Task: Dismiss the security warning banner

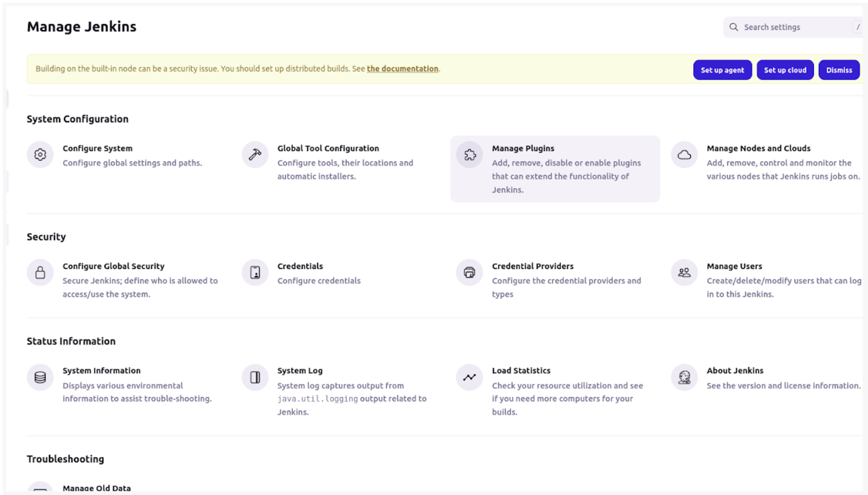Action: click(x=839, y=70)
